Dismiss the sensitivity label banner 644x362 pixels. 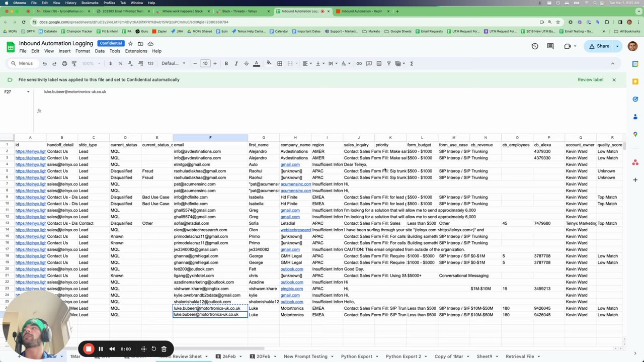tap(614, 79)
